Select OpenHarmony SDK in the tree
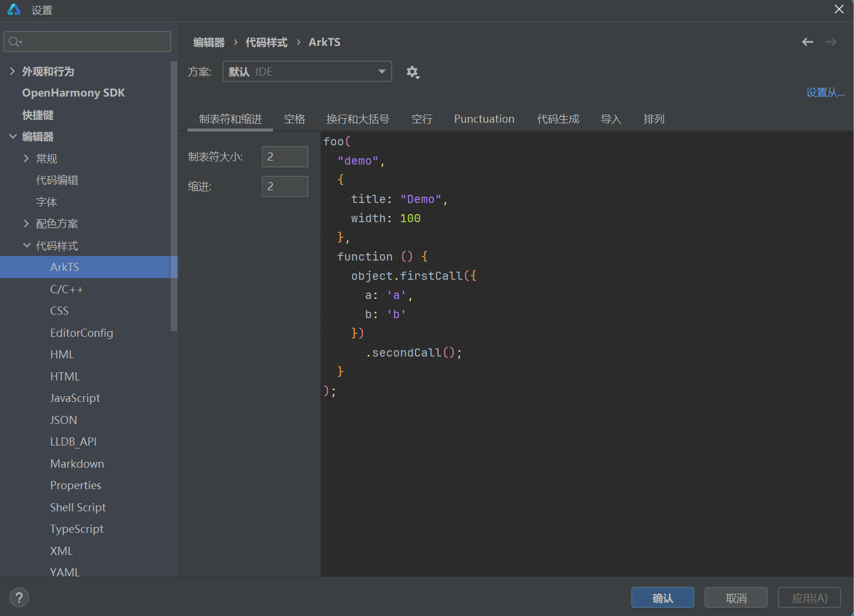Screen dimensions: 854x616 [73, 93]
